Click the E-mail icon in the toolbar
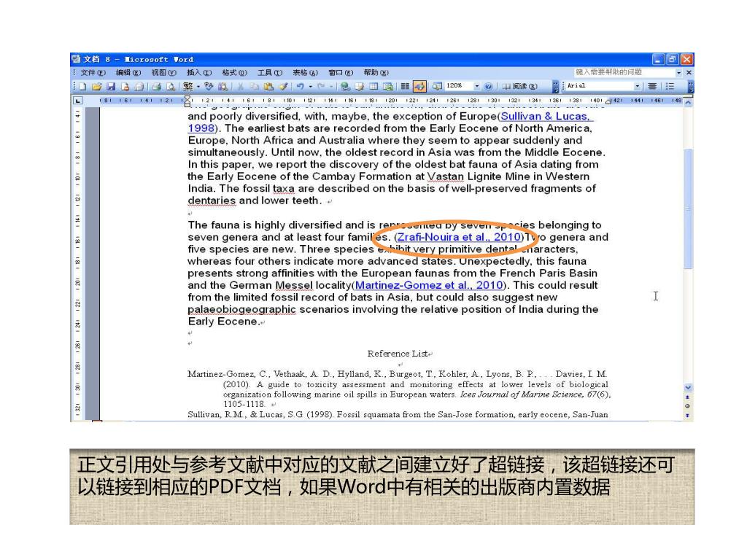The image size is (747, 560). (139, 87)
